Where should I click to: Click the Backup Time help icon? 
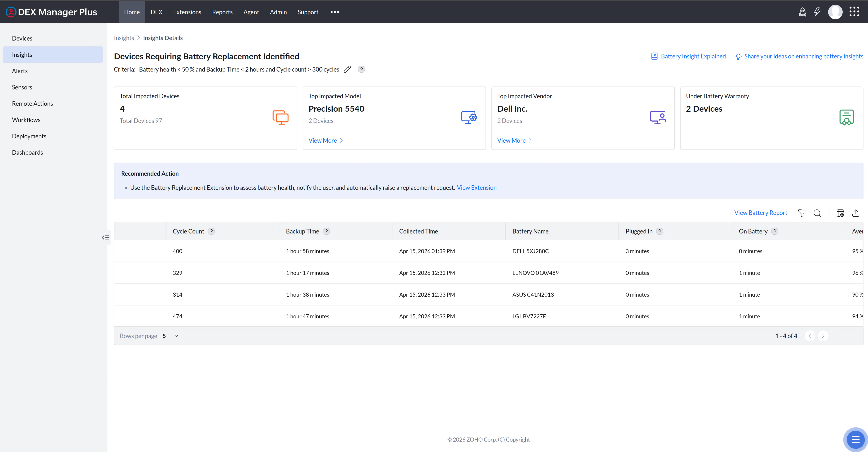326,231
